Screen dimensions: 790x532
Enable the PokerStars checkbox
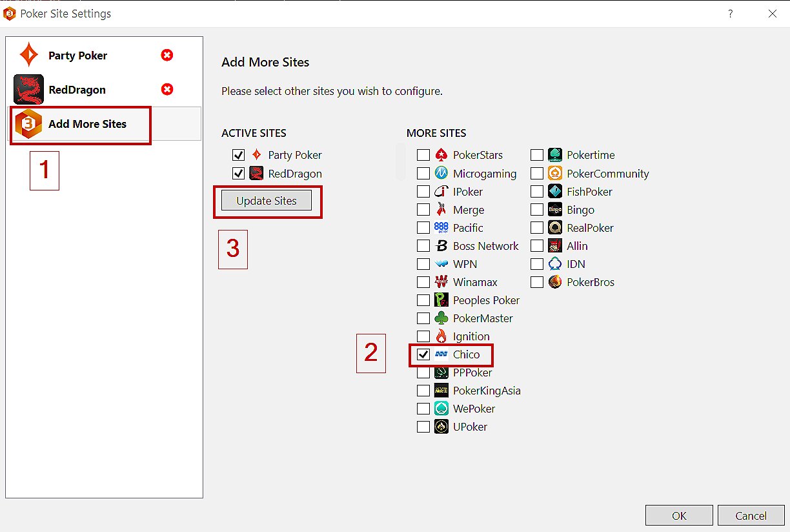tap(423, 155)
